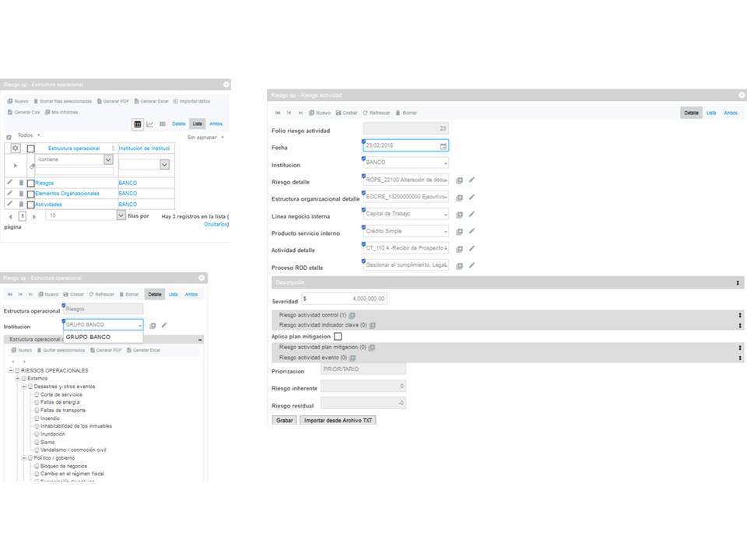Click the pencil icon beside Riesgo detalle
Screen dimensions: 747x560
point(472,180)
